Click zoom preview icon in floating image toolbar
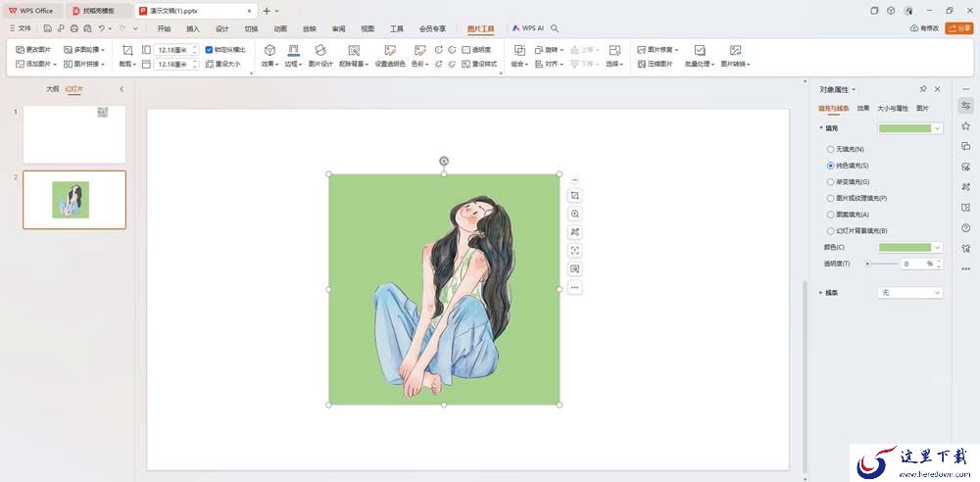Screen dimensions: 980x482 pyautogui.click(x=575, y=214)
